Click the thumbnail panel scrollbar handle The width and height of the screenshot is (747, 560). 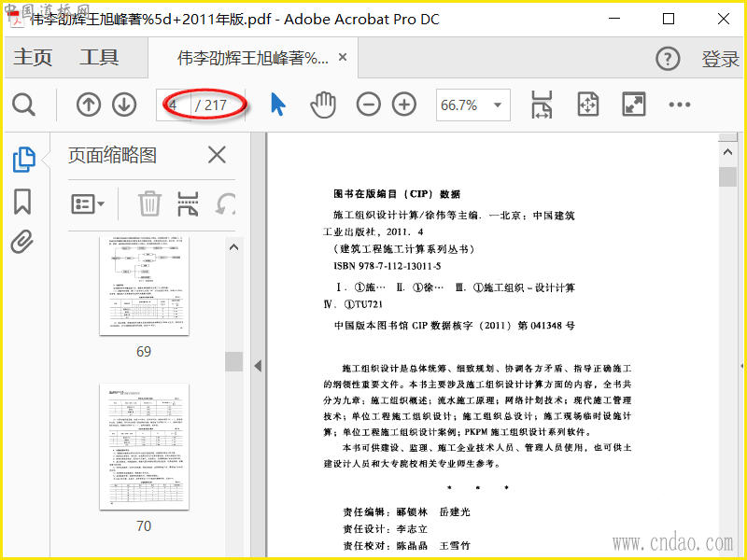pos(233,361)
